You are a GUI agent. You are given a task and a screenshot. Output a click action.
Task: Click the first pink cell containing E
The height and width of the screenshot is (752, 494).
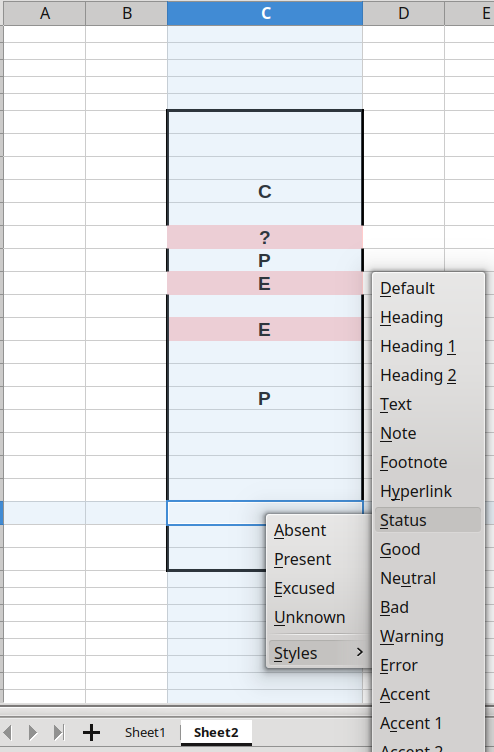265,283
